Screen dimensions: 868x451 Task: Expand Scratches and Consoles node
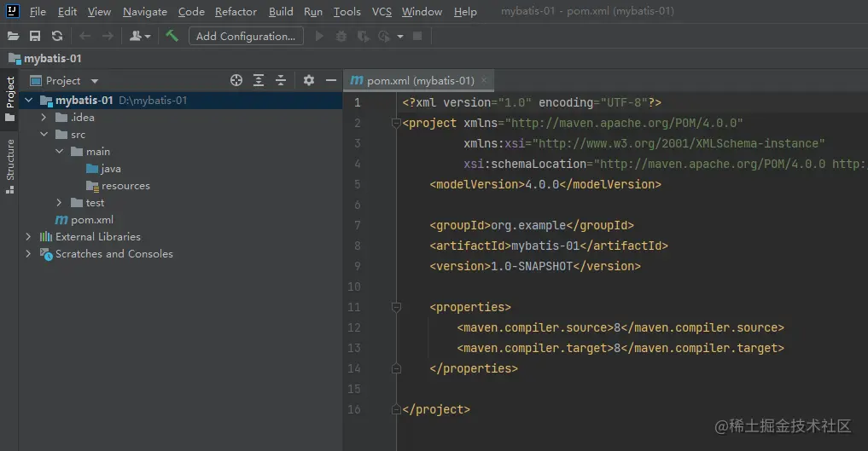tap(28, 254)
